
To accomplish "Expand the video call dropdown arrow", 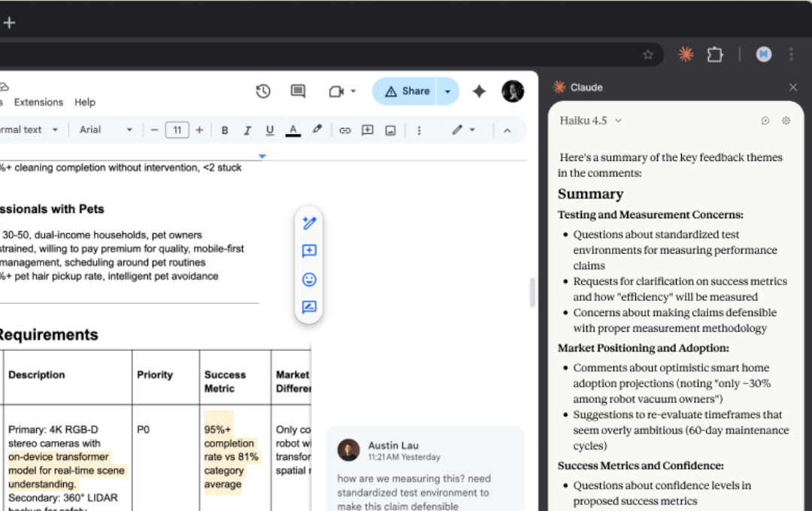I will (x=353, y=91).
